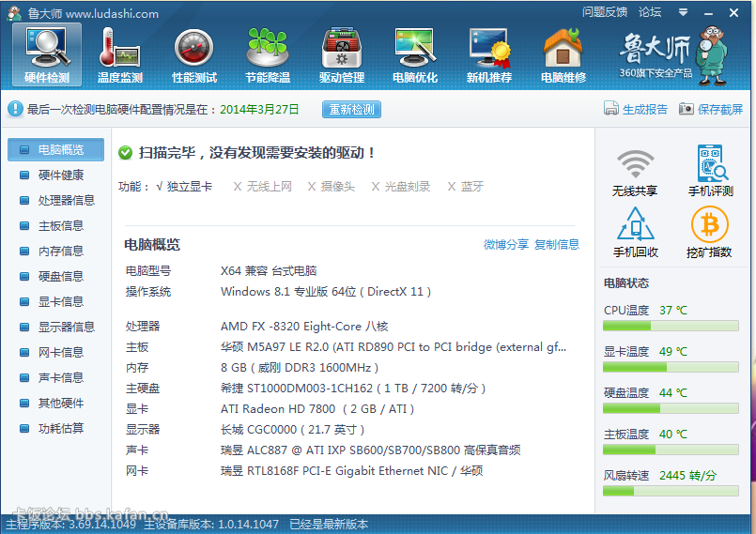Click the X64 兼容 台式电脑 model text
Image resolution: width=756 pixels, height=534 pixels.
click(x=269, y=271)
